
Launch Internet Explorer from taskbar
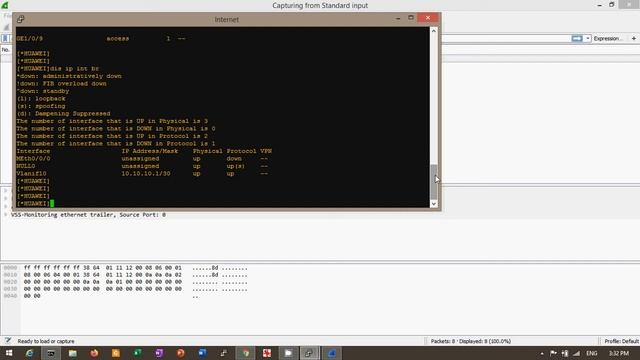[x=29, y=353]
